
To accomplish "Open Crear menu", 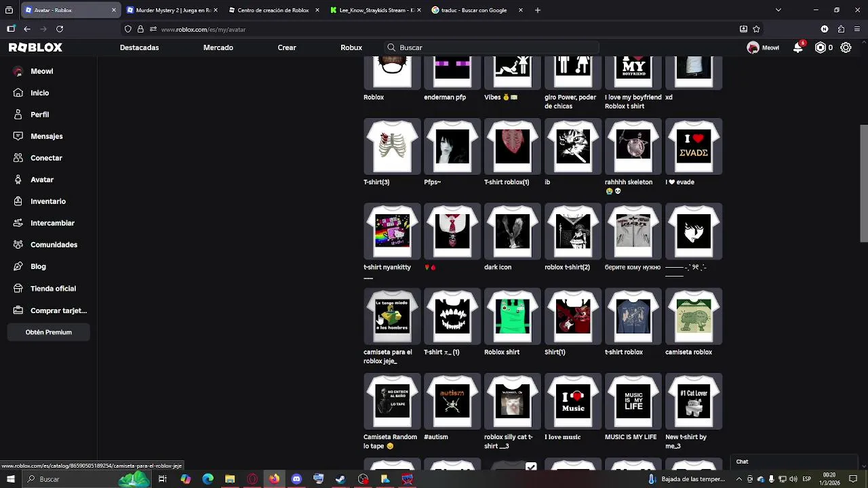I will pyautogui.click(x=287, y=47).
